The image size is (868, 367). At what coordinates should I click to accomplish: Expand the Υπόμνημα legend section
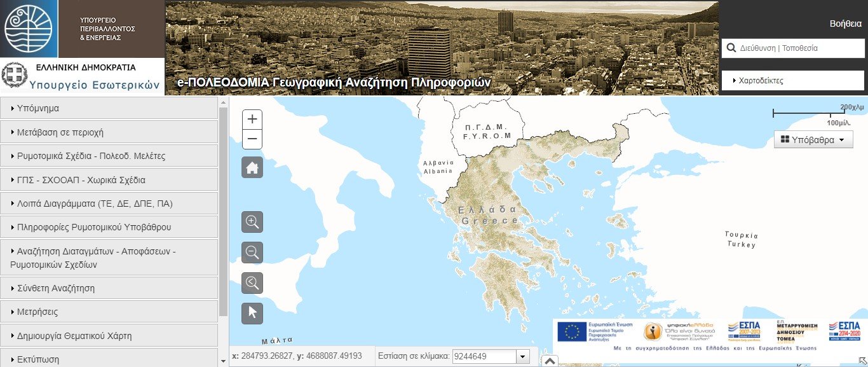109,108
